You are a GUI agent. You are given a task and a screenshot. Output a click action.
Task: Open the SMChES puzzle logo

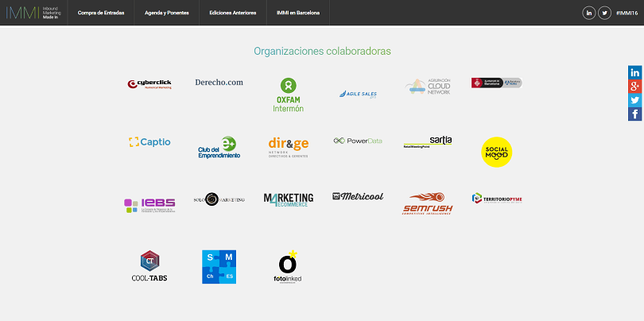point(219,267)
